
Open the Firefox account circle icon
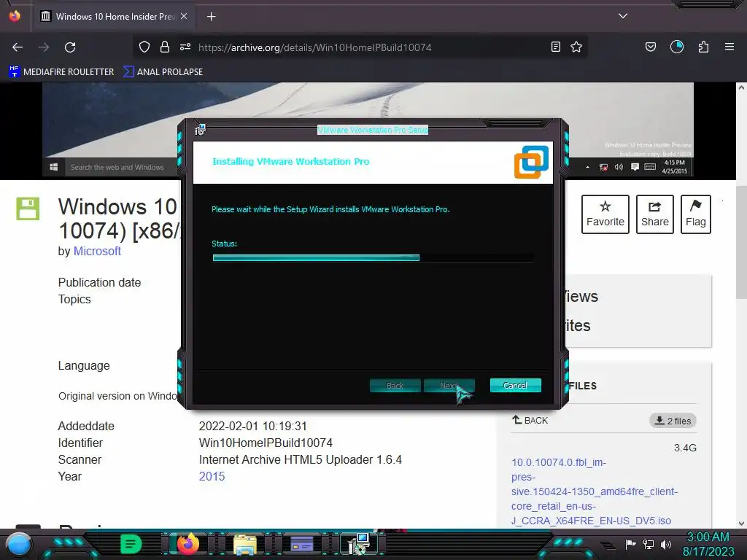677,47
